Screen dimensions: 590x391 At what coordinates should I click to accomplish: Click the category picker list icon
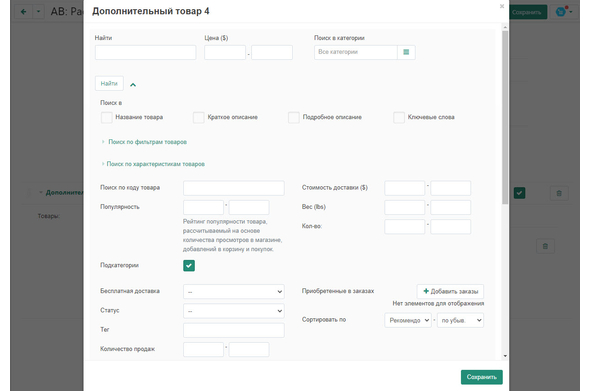point(406,52)
